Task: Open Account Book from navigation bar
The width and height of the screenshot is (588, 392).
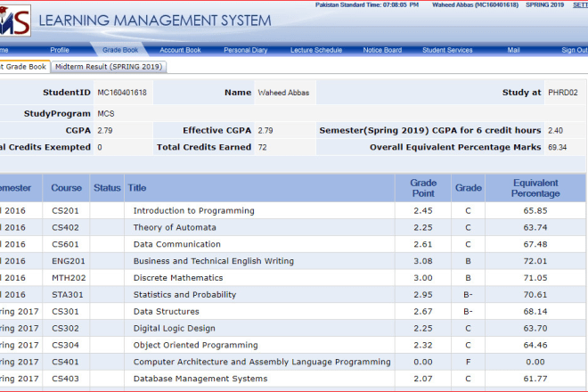Action: point(180,50)
